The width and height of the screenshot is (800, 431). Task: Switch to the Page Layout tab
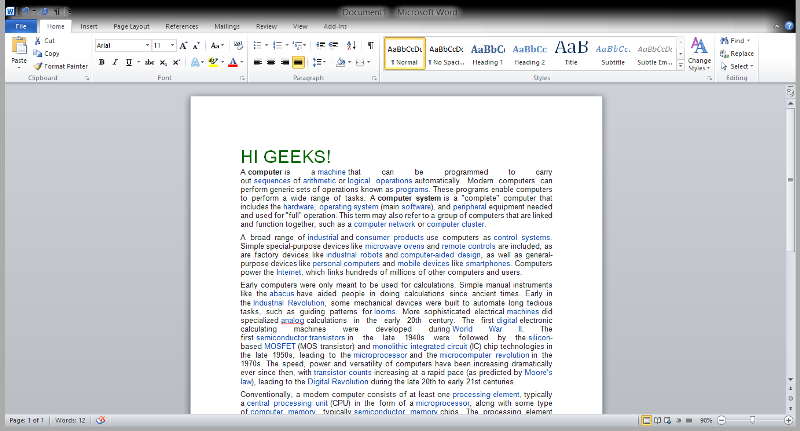(x=131, y=26)
